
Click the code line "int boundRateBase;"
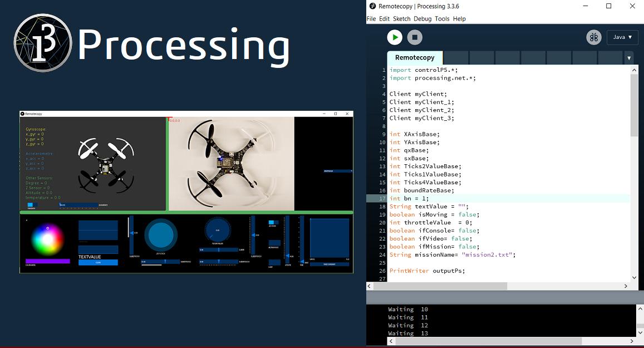(422, 190)
